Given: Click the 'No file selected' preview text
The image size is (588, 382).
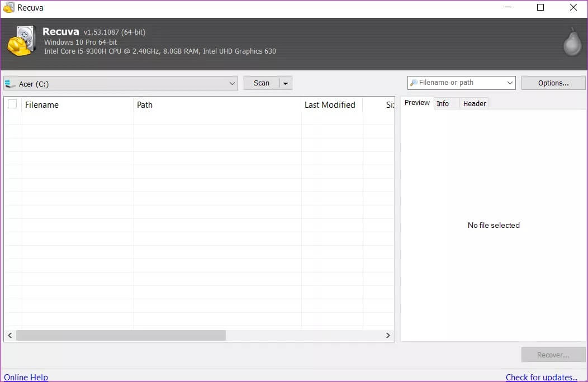Looking at the screenshot, I should tap(494, 225).
